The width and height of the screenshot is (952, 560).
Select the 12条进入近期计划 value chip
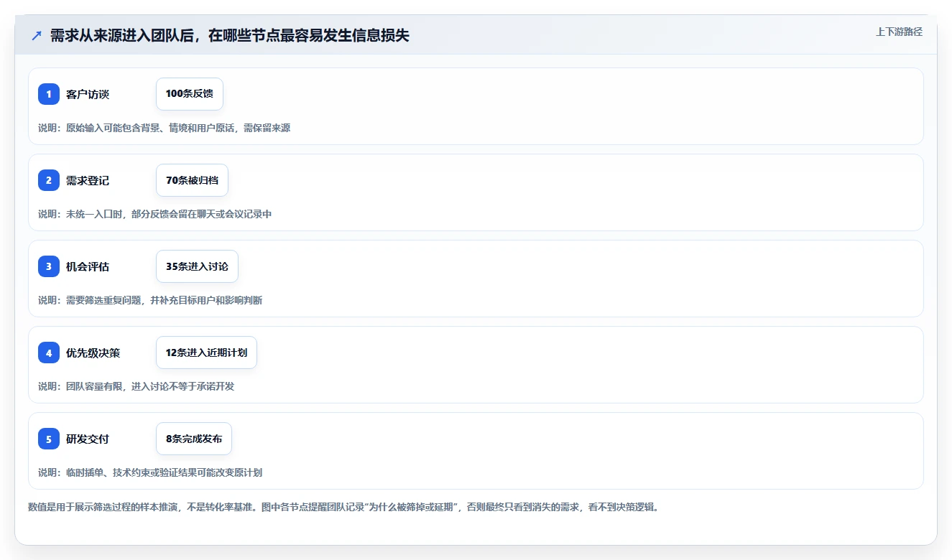coord(206,353)
